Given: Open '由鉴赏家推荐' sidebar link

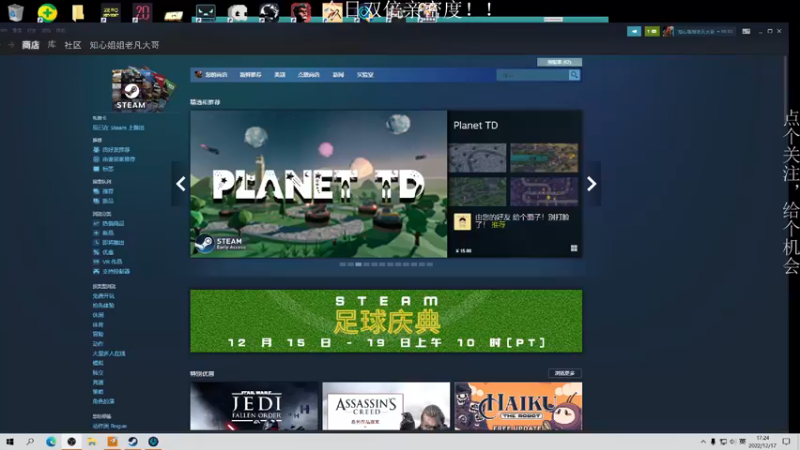Looking at the screenshot, I should (x=118, y=159).
